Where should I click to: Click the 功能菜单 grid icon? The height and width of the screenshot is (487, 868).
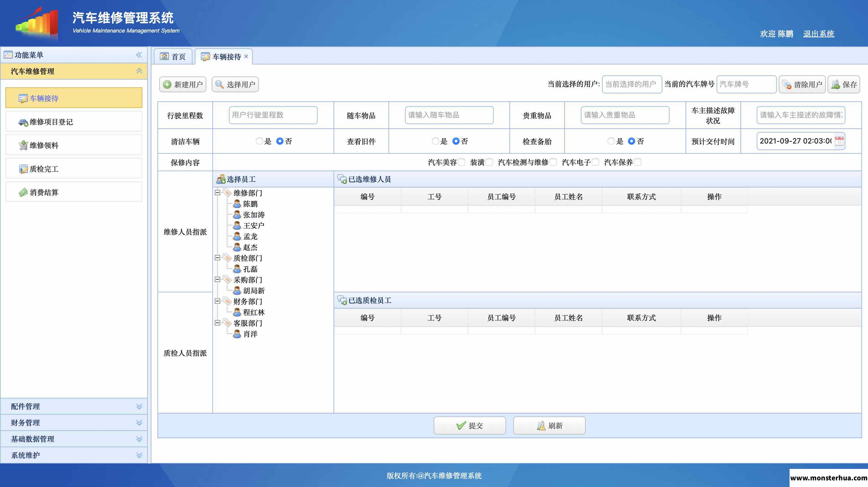(8, 55)
